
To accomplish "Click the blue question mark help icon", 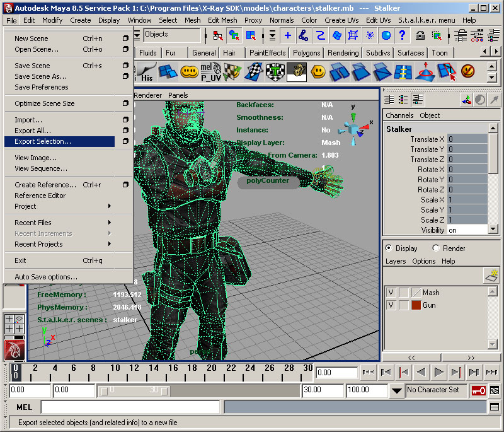I will pyautogui.click(x=402, y=35).
